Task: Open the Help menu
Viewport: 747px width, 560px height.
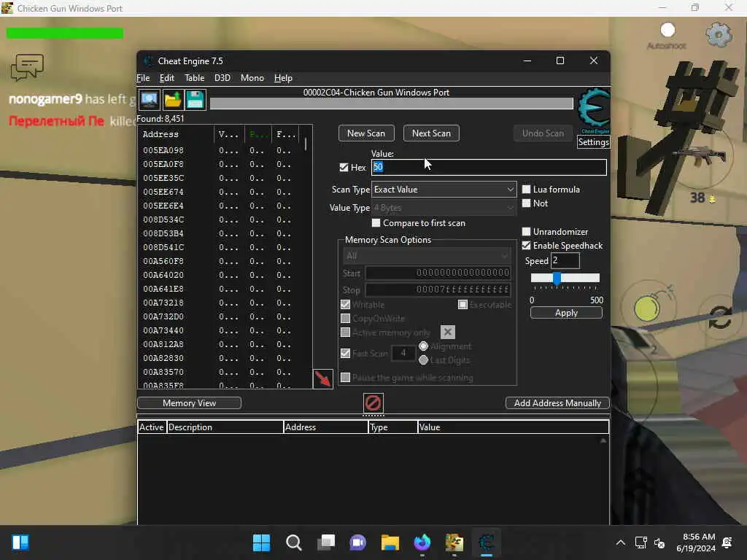Action: (x=283, y=77)
